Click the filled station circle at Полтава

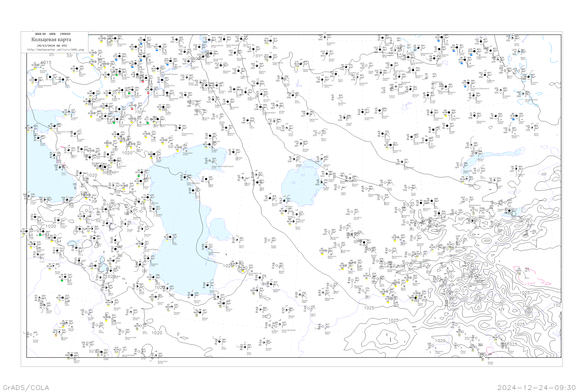[x=38, y=65]
